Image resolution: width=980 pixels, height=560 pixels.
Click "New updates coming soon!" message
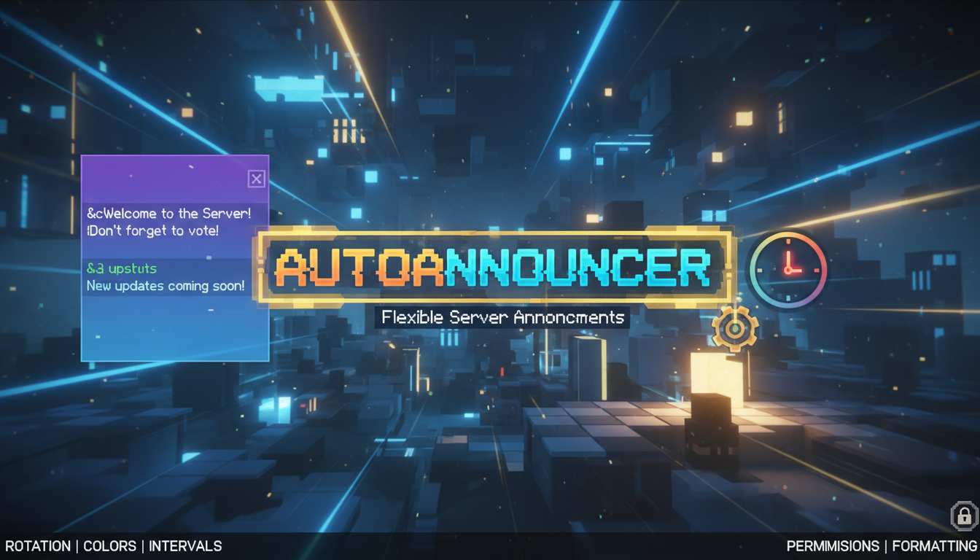[166, 286]
